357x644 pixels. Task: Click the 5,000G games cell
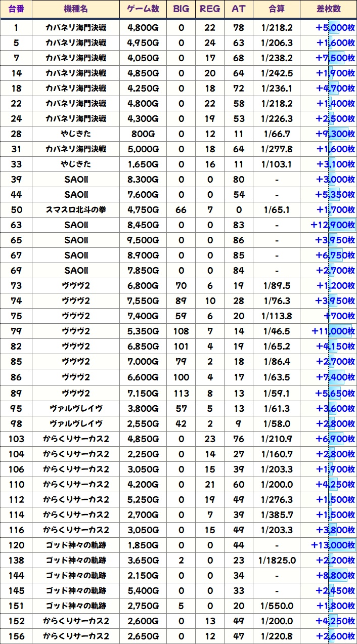pyautogui.click(x=143, y=149)
